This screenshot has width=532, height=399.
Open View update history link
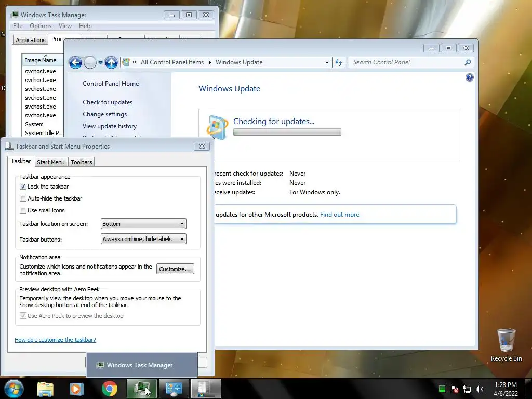(110, 126)
